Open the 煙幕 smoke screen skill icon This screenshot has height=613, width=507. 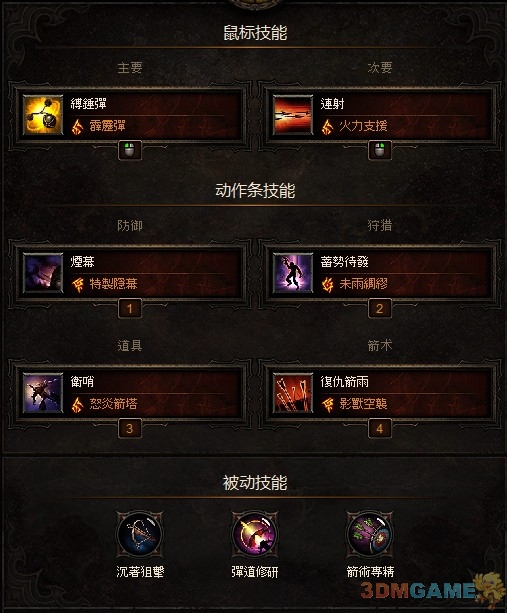click(43, 273)
